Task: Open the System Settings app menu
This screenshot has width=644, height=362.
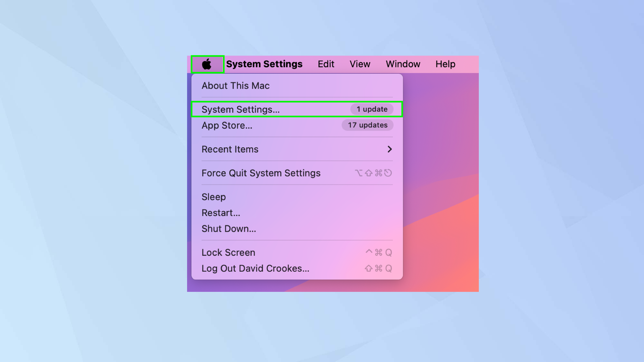Action: (264, 64)
